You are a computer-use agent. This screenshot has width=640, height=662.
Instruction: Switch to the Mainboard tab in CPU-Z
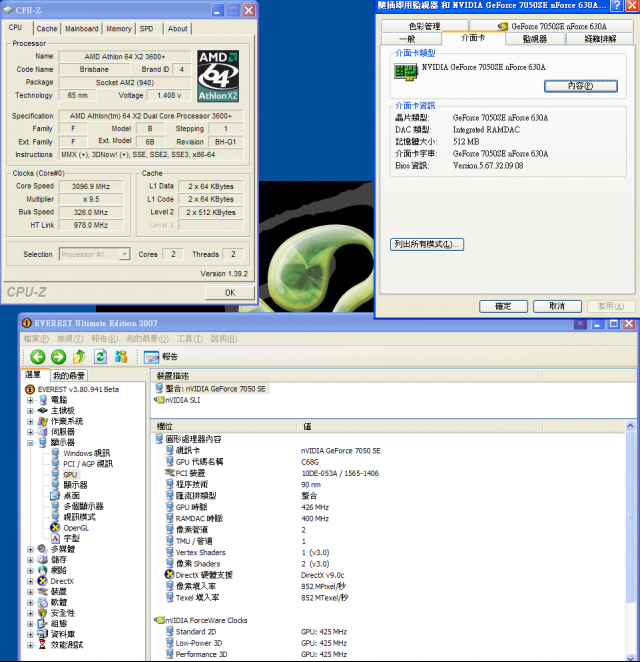pos(81,29)
